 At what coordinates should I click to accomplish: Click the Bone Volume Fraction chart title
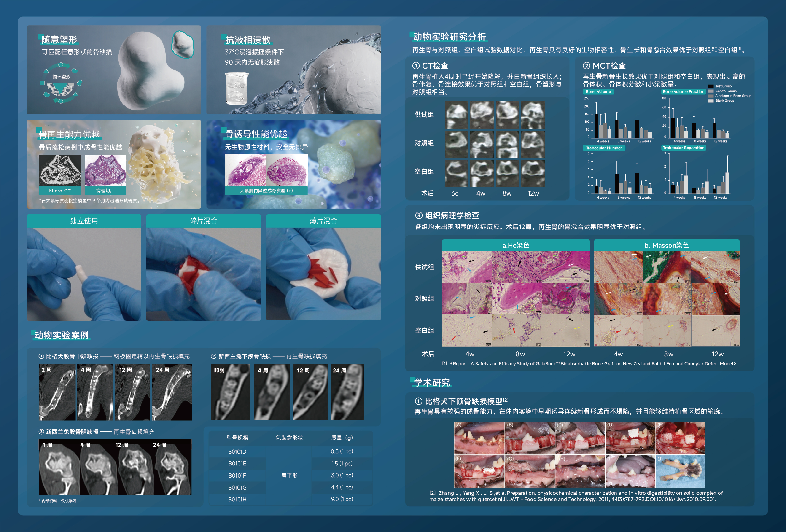[684, 92]
